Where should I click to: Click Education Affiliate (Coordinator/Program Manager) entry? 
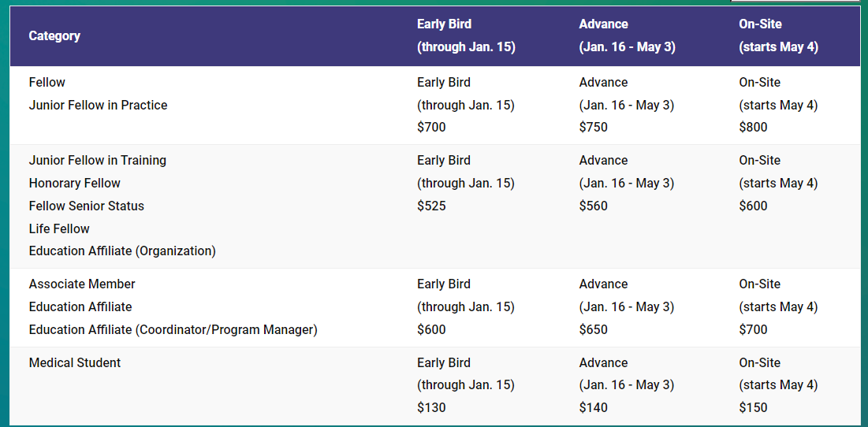173,329
